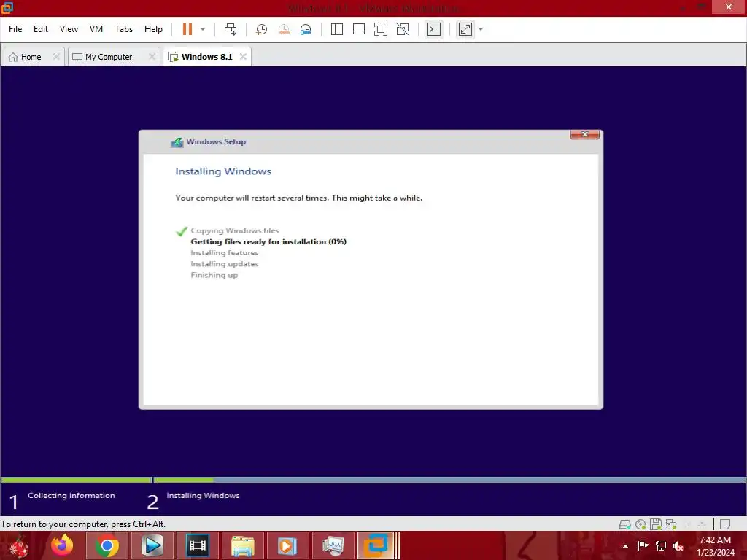The height and width of the screenshot is (560, 747).
Task: Open the Tabs menu
Action: pos(123,29)
